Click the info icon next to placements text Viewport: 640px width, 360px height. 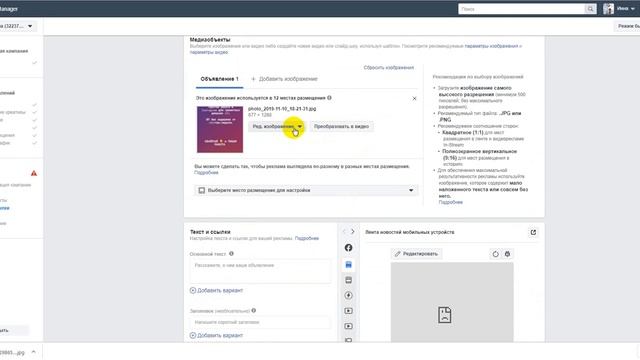(x=329, y=98)
